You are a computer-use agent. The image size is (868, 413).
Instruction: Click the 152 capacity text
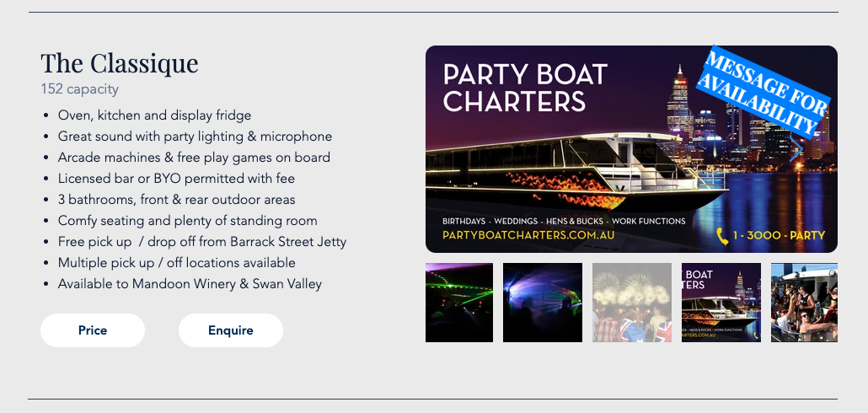(80, 89)
